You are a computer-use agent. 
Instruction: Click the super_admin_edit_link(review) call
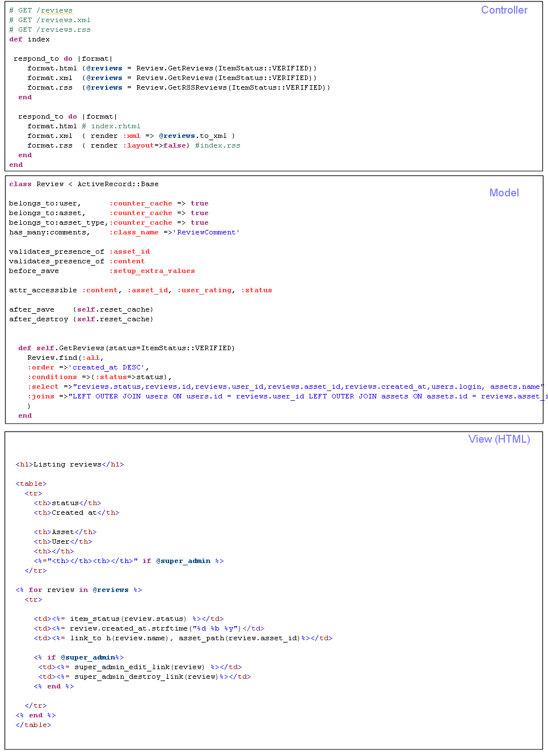(138, 667)
